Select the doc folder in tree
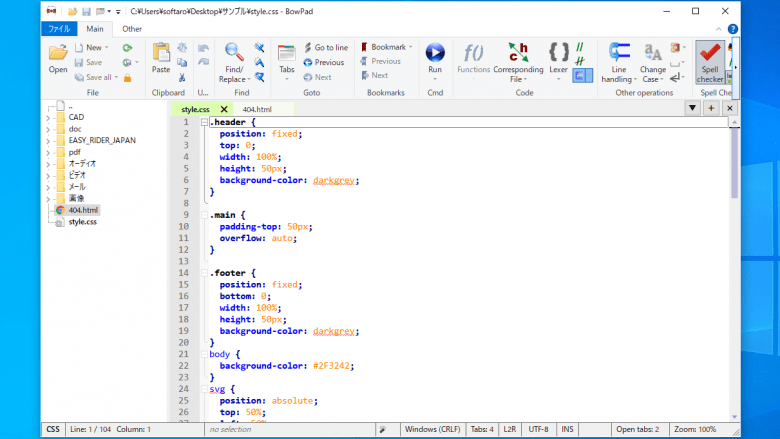The height and width of the screenshot is (439, 780). point(75,129)
